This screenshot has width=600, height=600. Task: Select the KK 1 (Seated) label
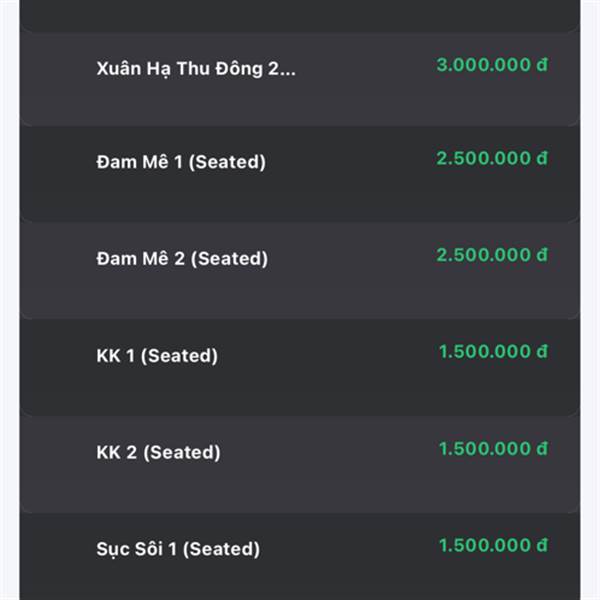pyautogui.click(x=157, y=356)
